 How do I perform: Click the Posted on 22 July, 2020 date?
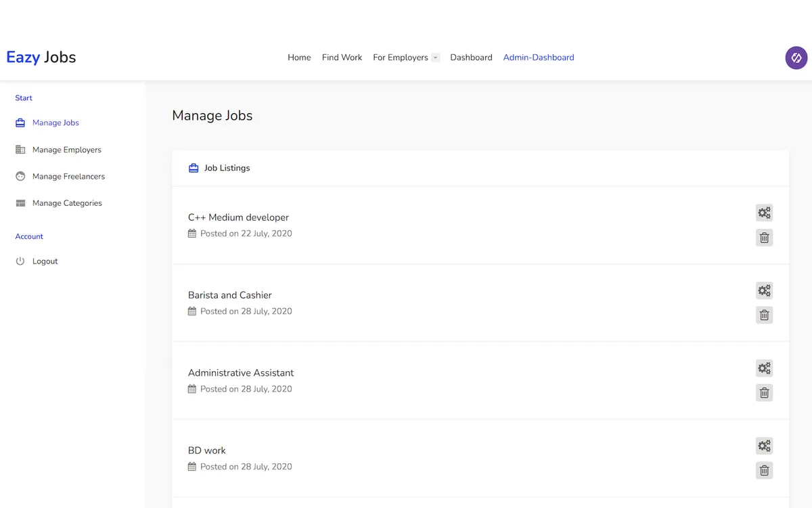click(x=246, y=234)
